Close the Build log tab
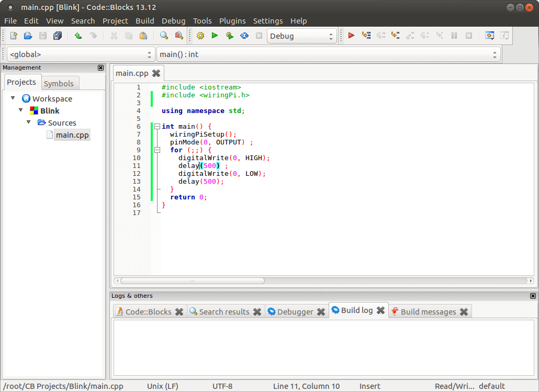Image resolution: width=539 pixels, height=392 pixels. [380, 310]
